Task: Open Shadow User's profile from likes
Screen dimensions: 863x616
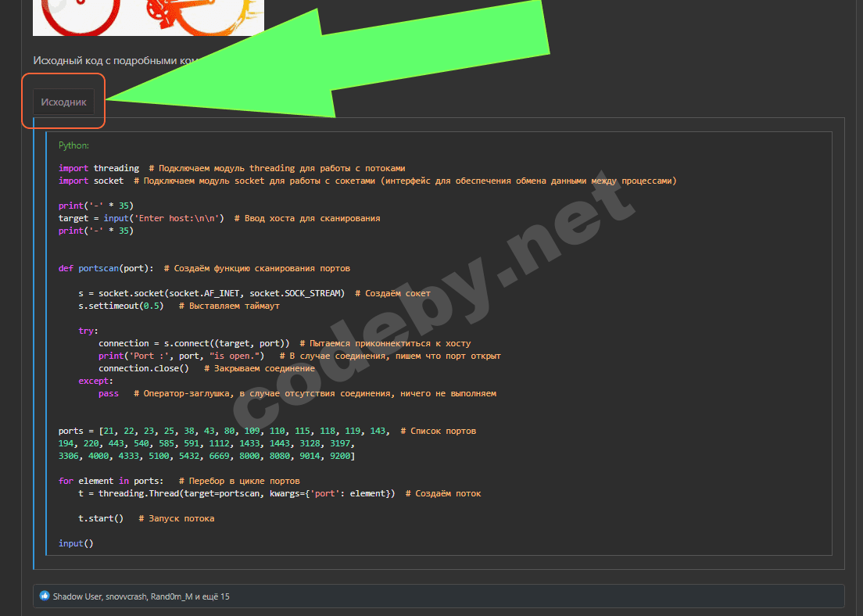Action: (x=77, y=596)
